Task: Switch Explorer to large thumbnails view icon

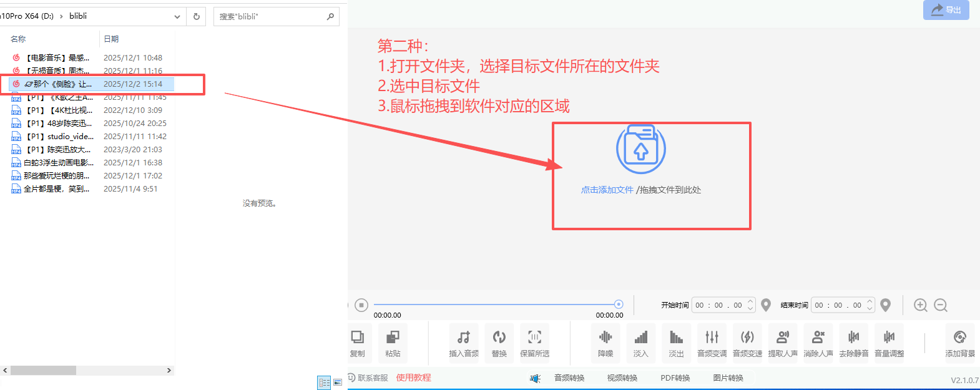Action: (338, 383)
